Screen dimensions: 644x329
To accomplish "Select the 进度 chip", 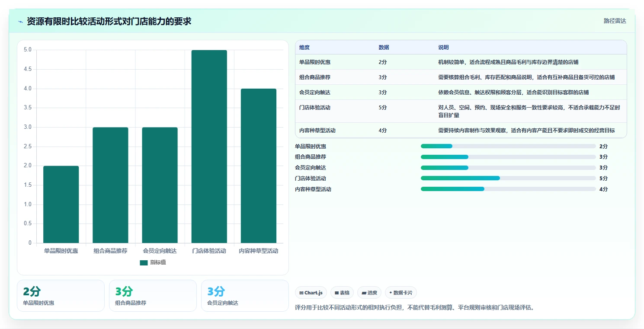I will coord(369,293).
